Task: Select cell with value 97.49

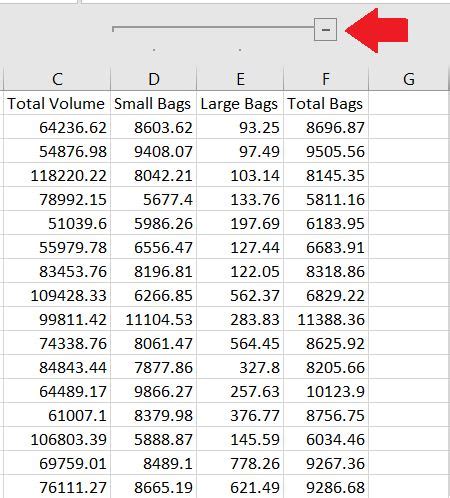Action: point(240,151)
